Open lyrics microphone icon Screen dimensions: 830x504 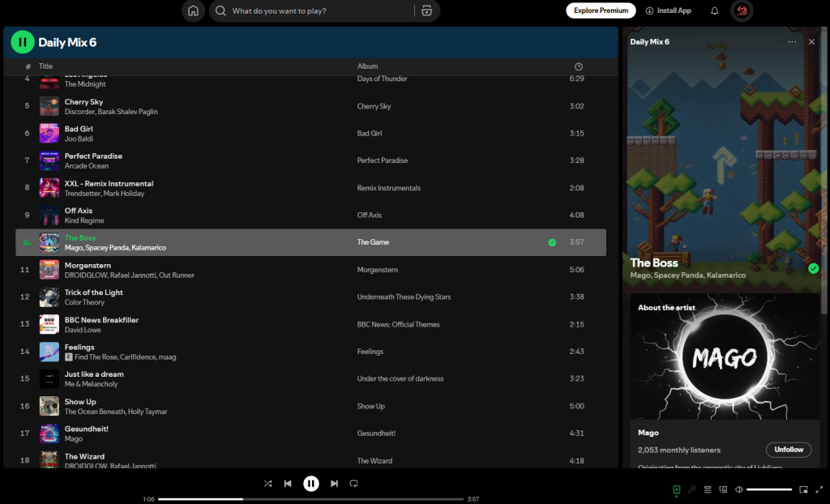coord(692,489)
